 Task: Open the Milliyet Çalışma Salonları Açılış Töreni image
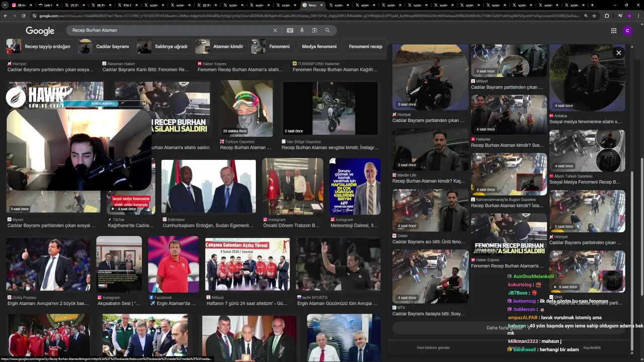pos(248,265)
